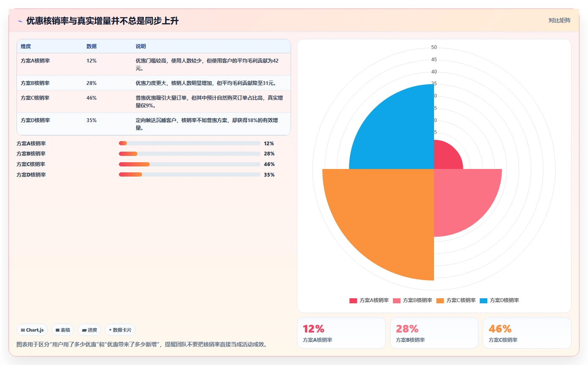Viewport: 588px width, 365px height.
Task: Click 46% value beside 方案C progress bar
Action: click(269, 164)
